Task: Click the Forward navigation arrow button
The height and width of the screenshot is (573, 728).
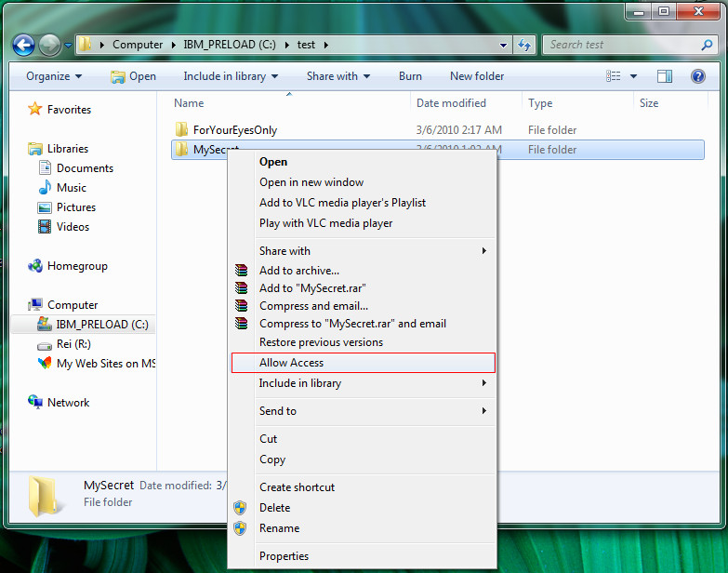Action: (49, 45)
